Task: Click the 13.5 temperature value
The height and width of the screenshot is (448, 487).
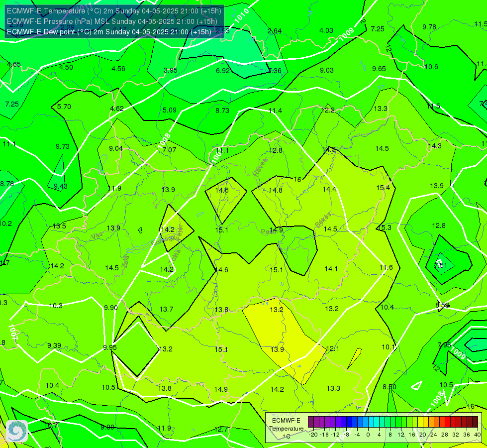Action: (59, 226)
